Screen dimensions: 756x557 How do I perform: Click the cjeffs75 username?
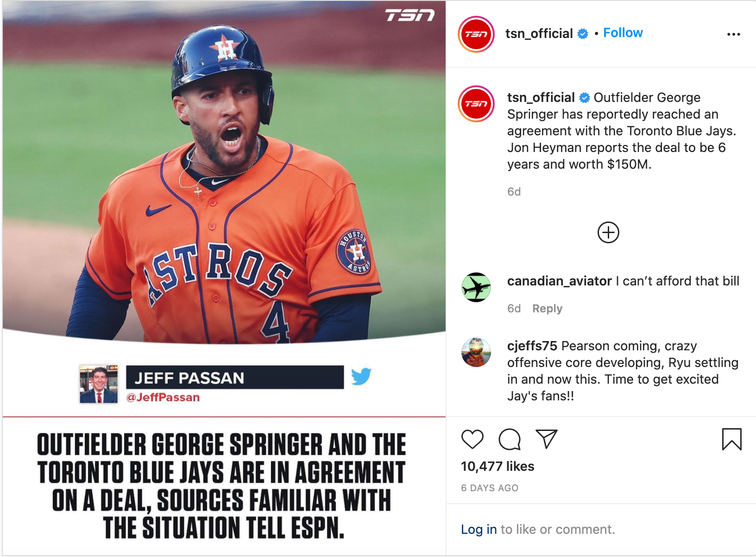[532, 346]
